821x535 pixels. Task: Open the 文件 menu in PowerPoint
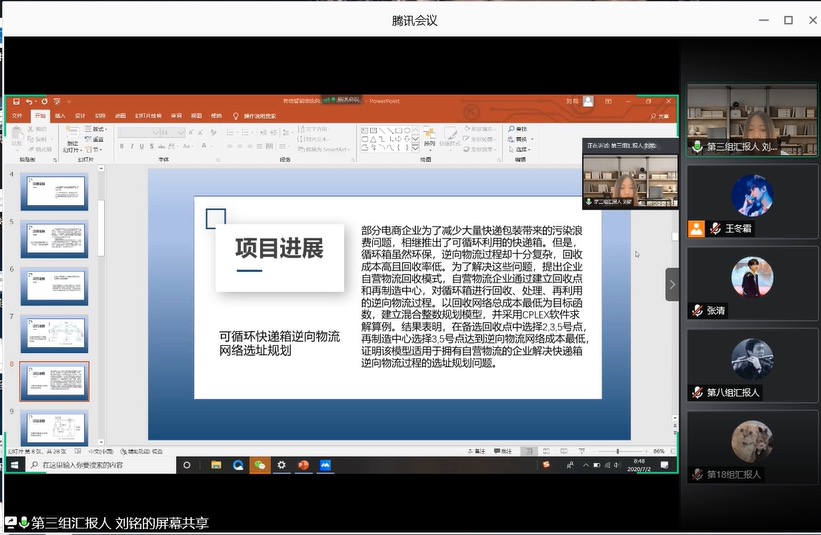click(x=16, y=116)
